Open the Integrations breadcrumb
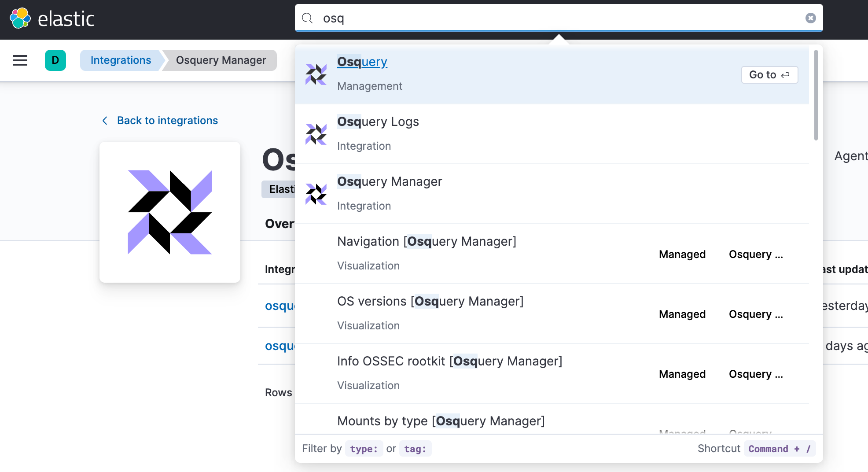 tap(121, 60)
